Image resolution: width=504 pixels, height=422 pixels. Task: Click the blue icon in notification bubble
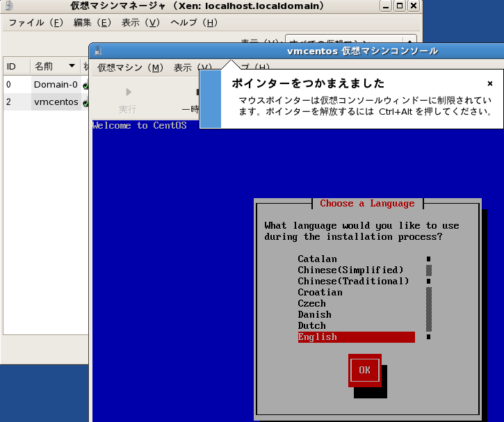(211, 98)
